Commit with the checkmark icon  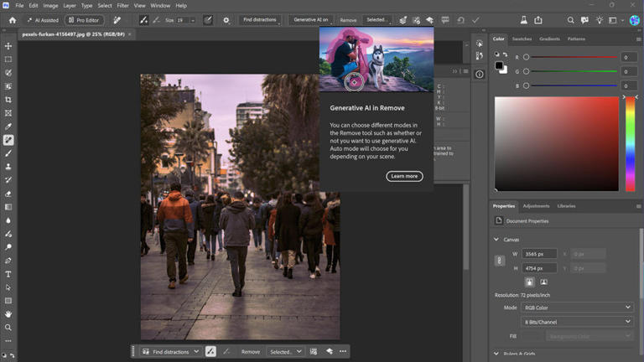click(x=475, y=20)
